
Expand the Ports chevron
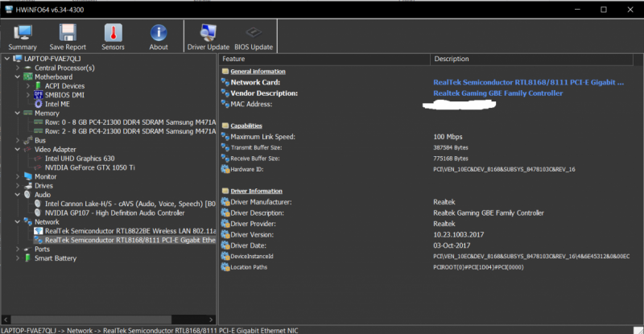pyautogui.click(x=18, y=249)
